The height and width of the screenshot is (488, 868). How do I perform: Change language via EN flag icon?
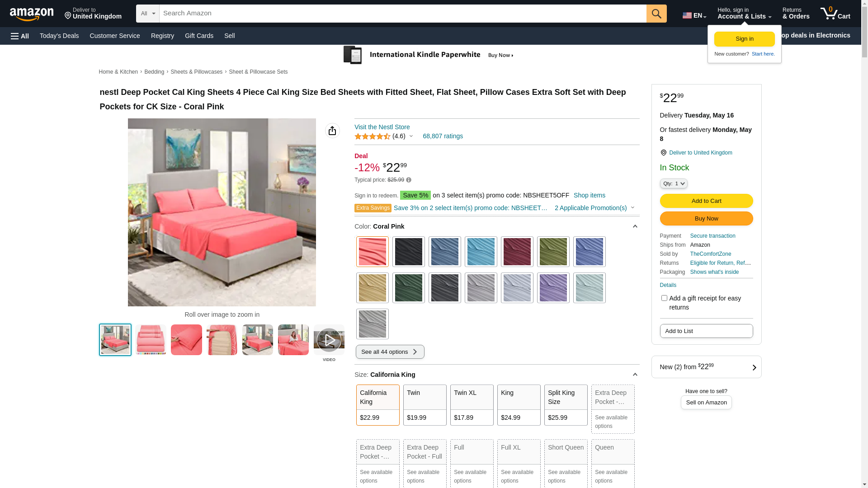[694, 15]
